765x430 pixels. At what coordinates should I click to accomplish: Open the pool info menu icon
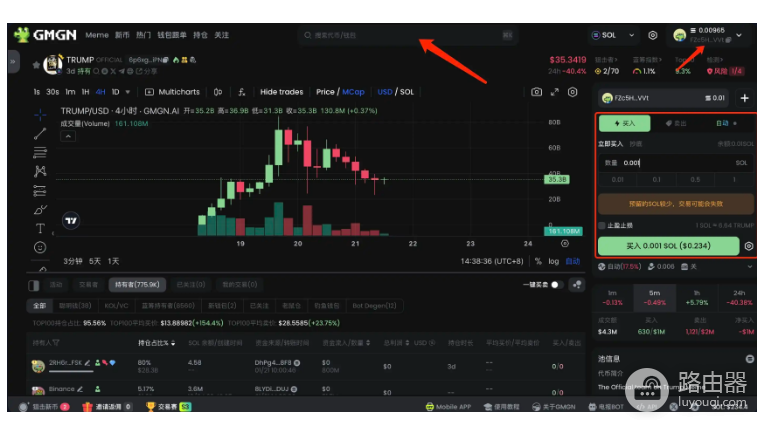tap(750, 359)
